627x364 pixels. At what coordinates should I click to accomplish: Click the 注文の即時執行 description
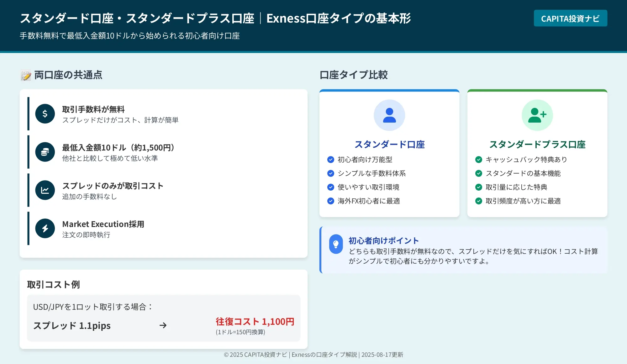pos(86,235)
